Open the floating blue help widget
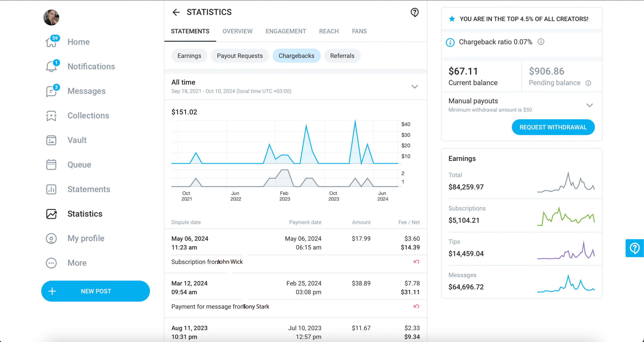This screenshot has height=342, width=644. point(635,248)
